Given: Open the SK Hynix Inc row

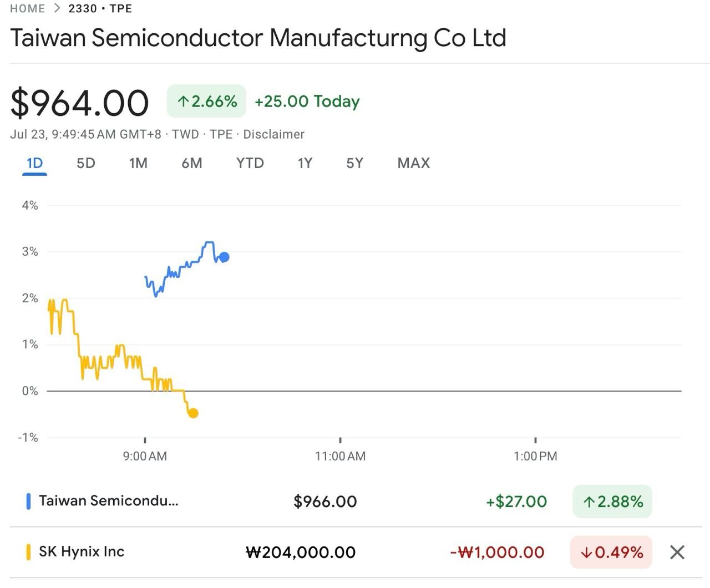Looking at the screenshot, I should tap(82, 552).
